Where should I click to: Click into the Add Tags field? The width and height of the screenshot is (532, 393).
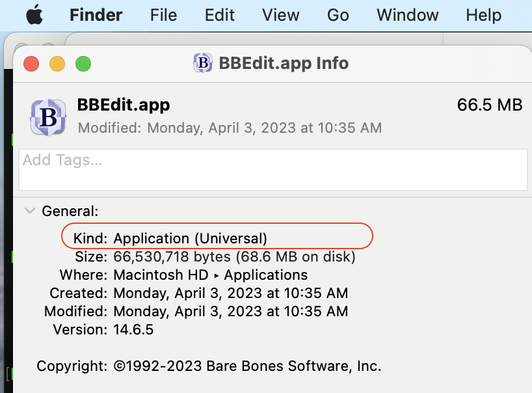click(273, 169)
